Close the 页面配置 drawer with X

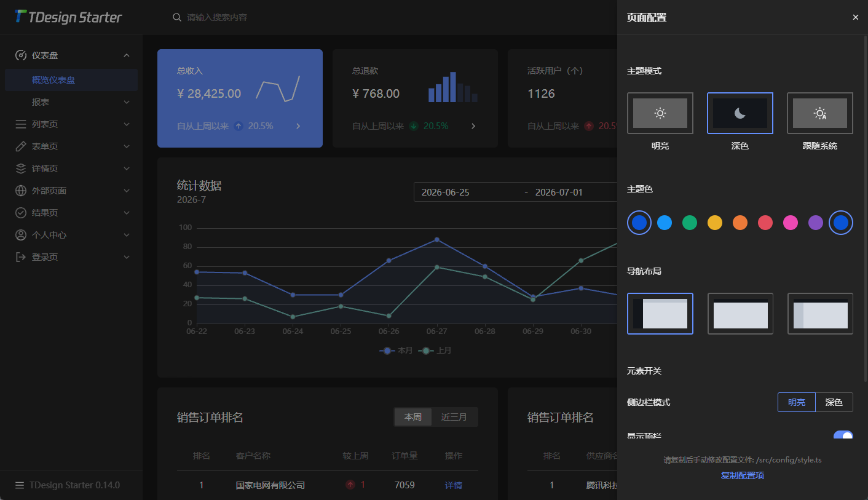856,17
